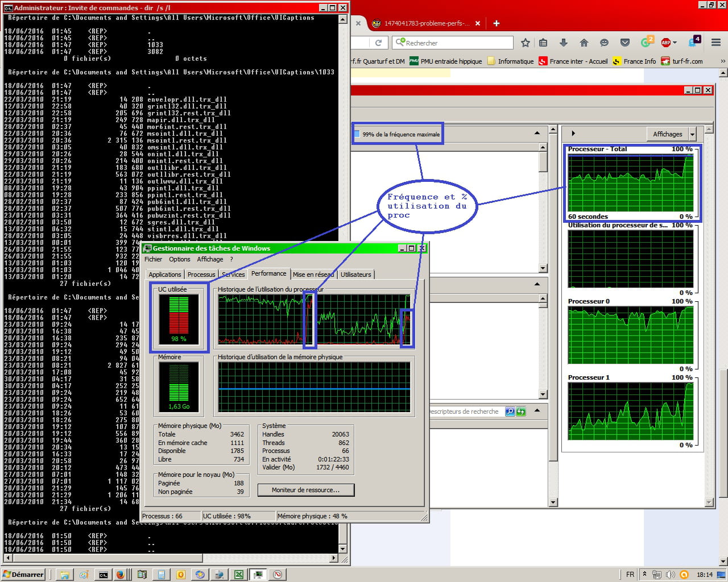Click the Affichages button
The image size is (728, 582).
click(667, 134)
